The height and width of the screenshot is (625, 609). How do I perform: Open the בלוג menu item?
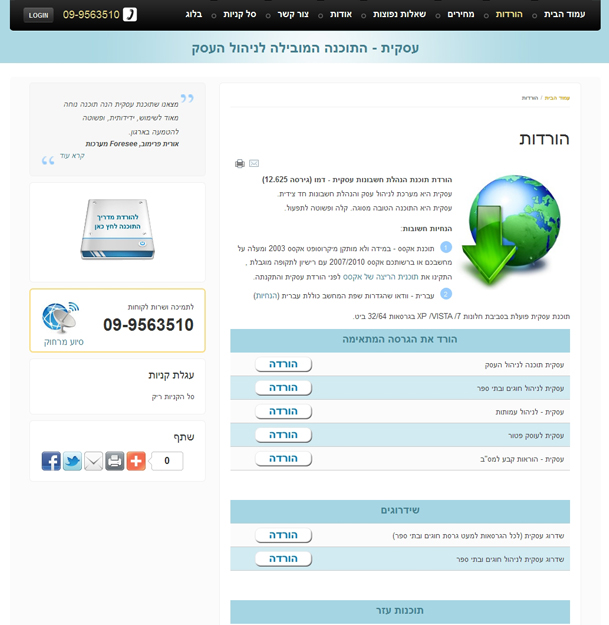(194, 15)
